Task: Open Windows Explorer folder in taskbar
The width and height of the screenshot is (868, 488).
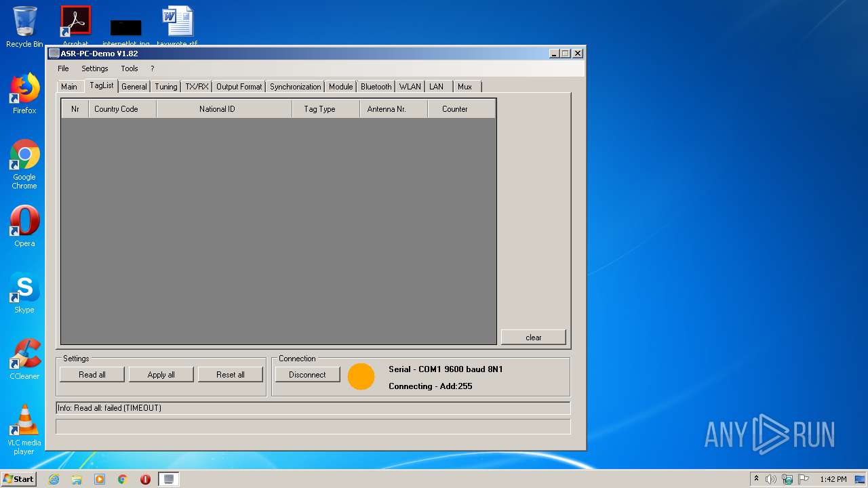Action: 77,479
